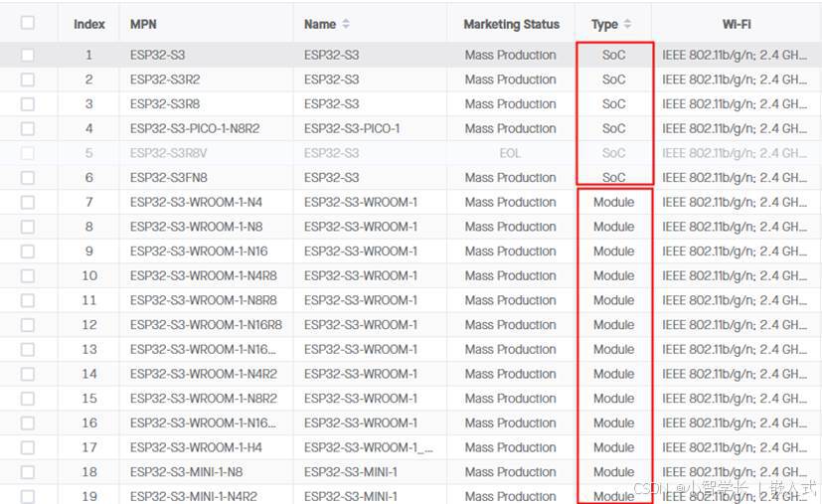822x504 pixels.
Task: Check the box for row 3 ESP32-S3R8
Action: point(27,104)
